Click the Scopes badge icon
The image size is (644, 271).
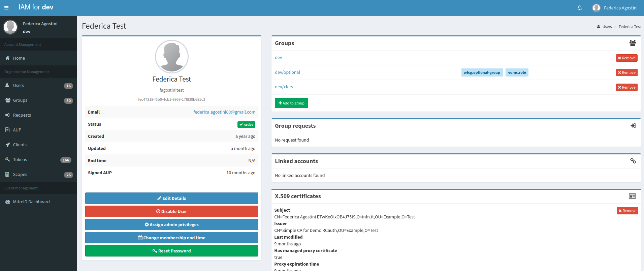tap(7, 174)
